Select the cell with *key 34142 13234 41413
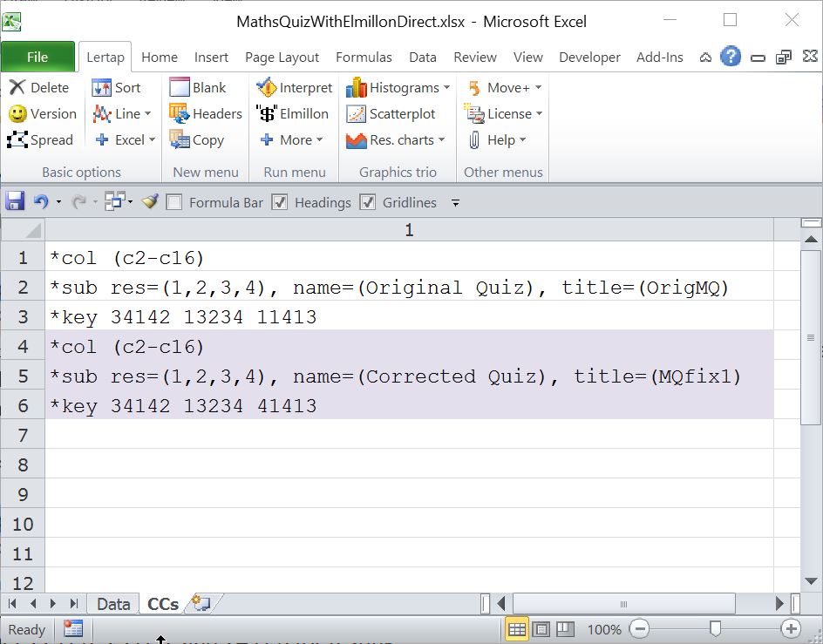This screenshot has height=644, width=823. pyautogui.click(x=409, y=405)
